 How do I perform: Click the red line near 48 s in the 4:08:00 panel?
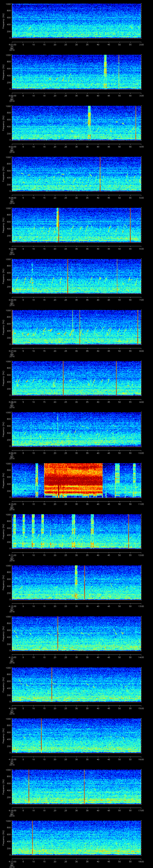point(116,378)
